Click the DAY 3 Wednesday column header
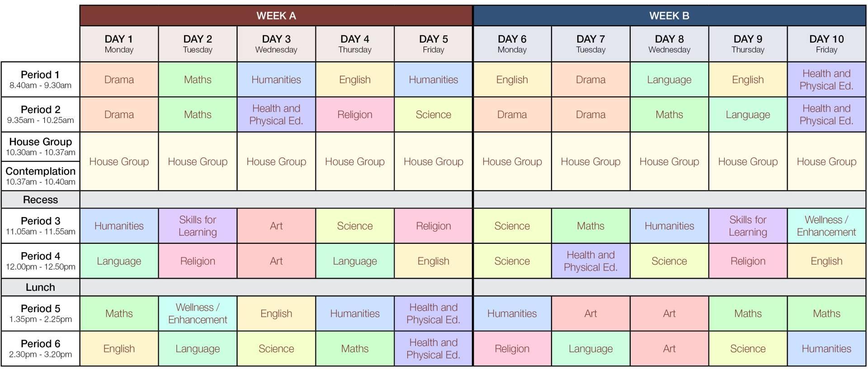This screenshot has height=370, width=868. coord(276,44)
